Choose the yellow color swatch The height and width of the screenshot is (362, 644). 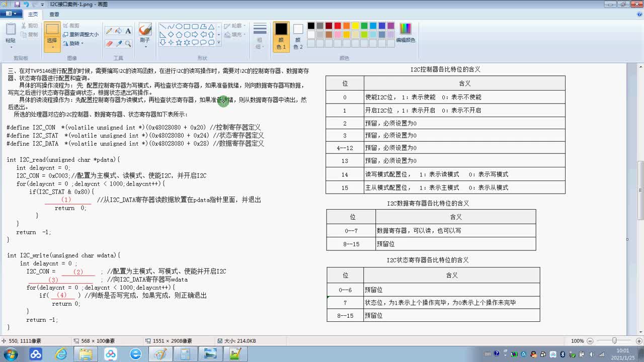[356, 26]
